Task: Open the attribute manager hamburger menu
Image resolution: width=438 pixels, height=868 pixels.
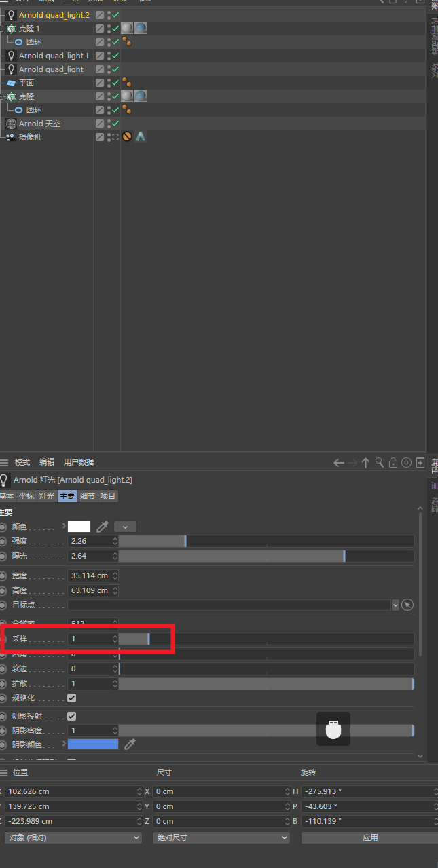Action: coord(4,462)
